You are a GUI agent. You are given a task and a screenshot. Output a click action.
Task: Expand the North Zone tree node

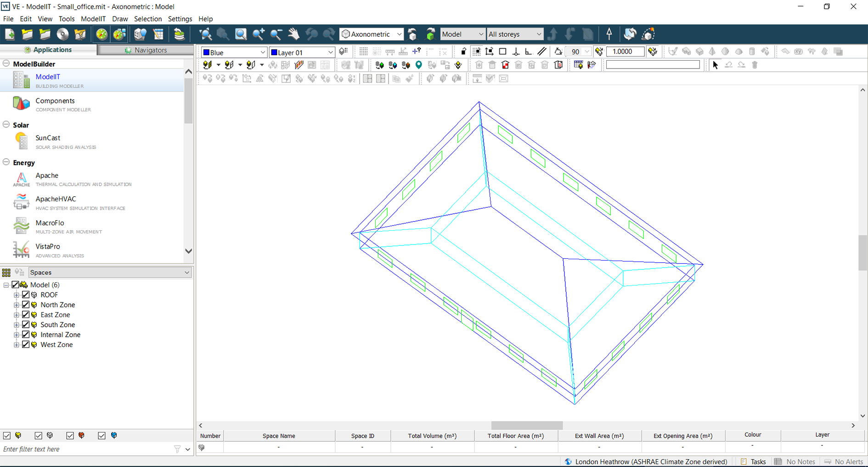point(17,305)
